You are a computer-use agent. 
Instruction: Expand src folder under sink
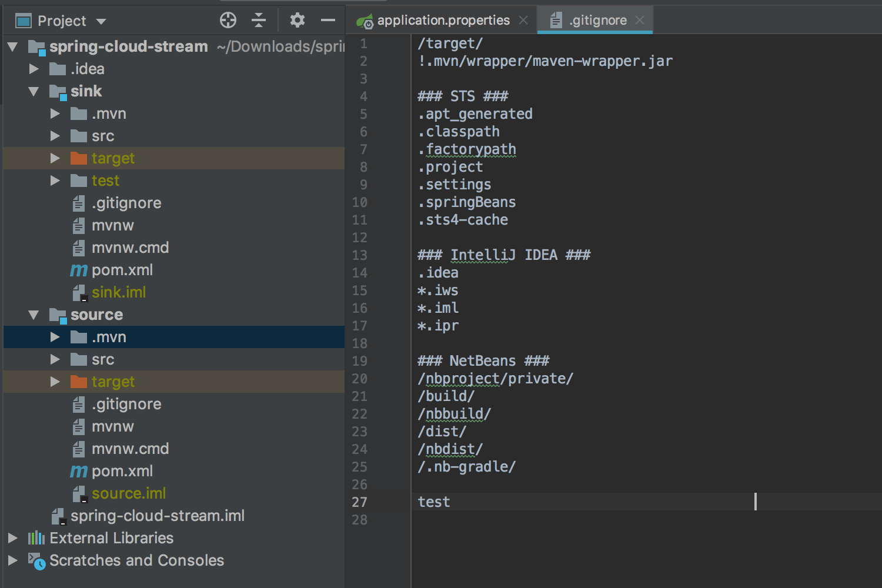coord(55,136)
